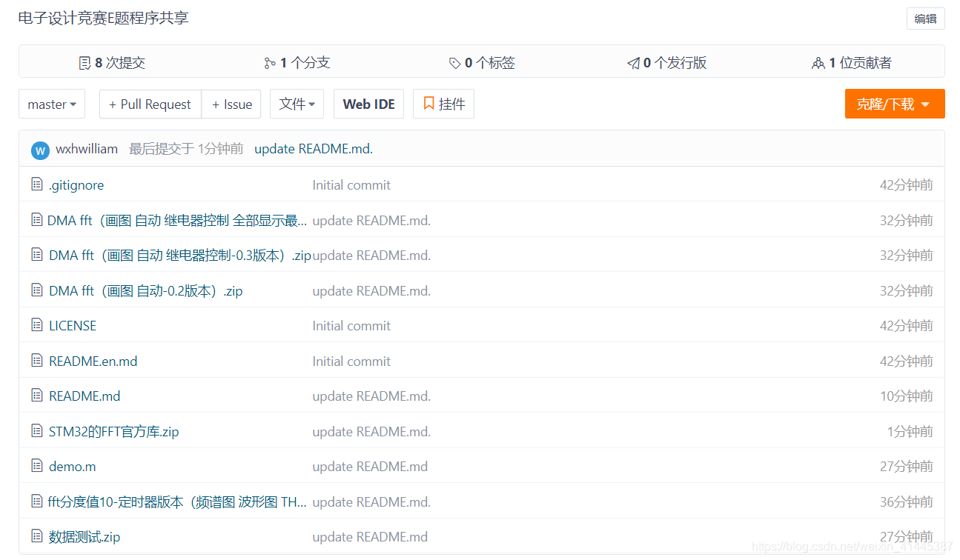Image resolution: width=960 pixels, height=560 pixels.
Task: Click the contributors icon beside 1 位贡献者
Action: 818,64
